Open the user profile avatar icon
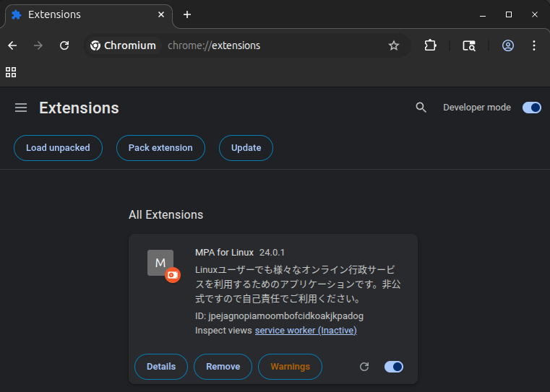 click(508, 45)
